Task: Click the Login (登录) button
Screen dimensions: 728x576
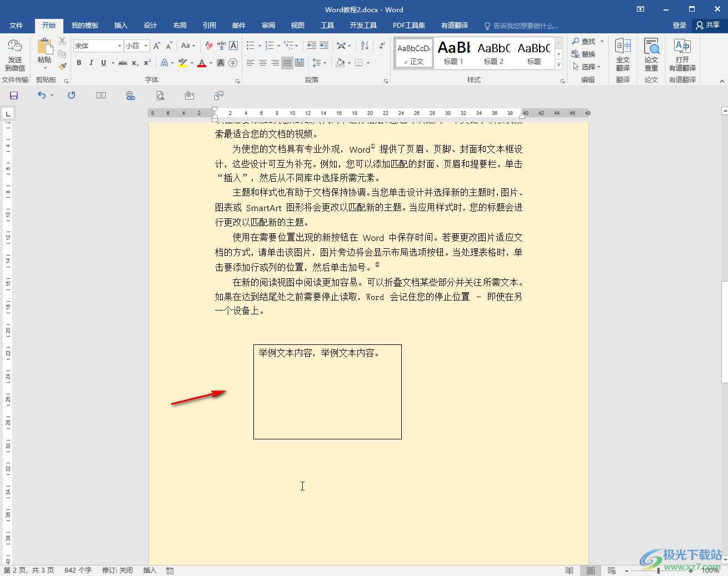Action: click(679, 26)
